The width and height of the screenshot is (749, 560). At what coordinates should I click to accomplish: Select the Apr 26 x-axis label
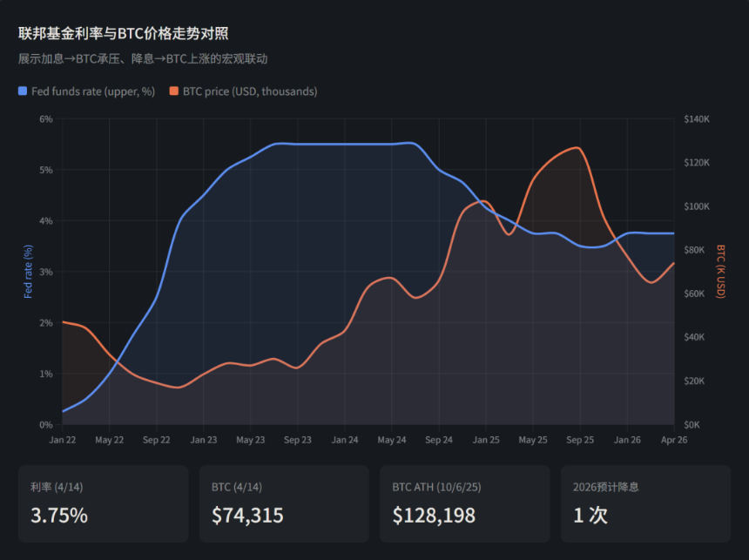click(x=674, y=441)
